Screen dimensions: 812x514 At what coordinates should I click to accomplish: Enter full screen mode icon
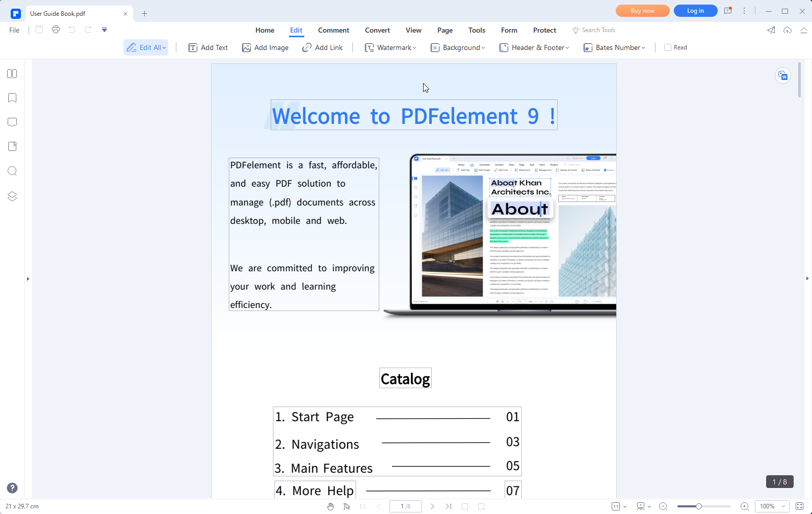click(799, 506)
